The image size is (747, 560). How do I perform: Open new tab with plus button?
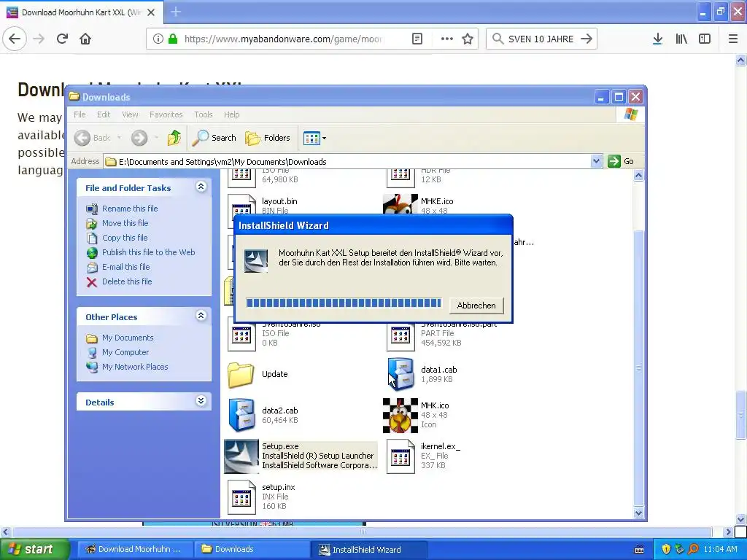pos(175,12)
